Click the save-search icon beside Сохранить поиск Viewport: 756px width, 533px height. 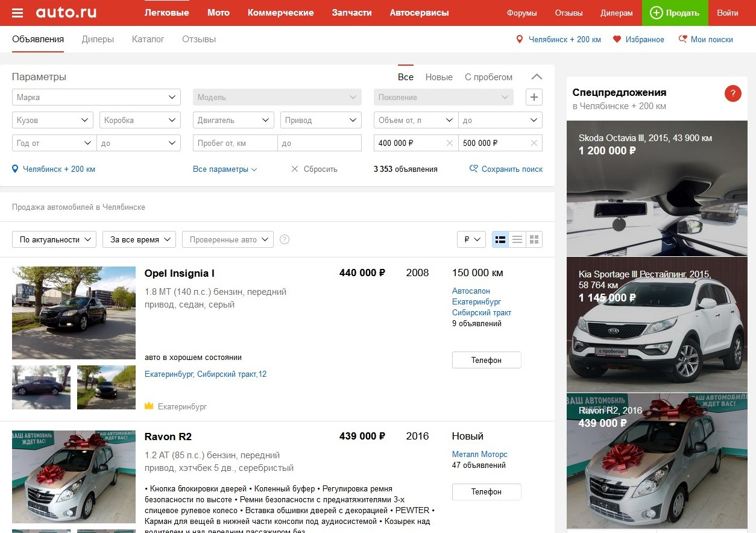tap(474, 169)
